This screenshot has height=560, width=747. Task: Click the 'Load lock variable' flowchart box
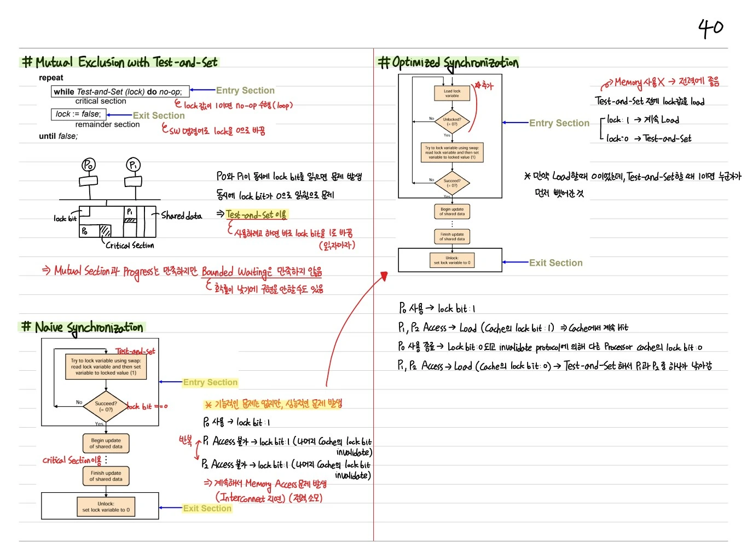[452, 94]
